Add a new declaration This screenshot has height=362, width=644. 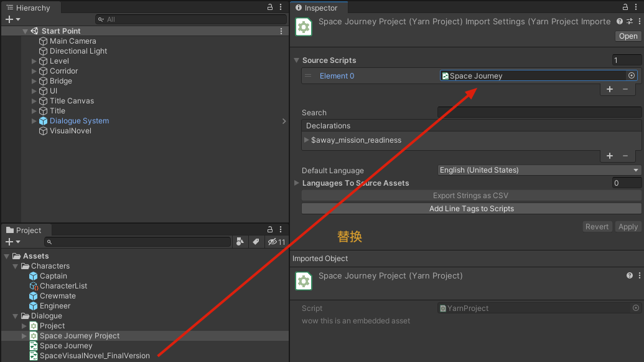point(610,156)
